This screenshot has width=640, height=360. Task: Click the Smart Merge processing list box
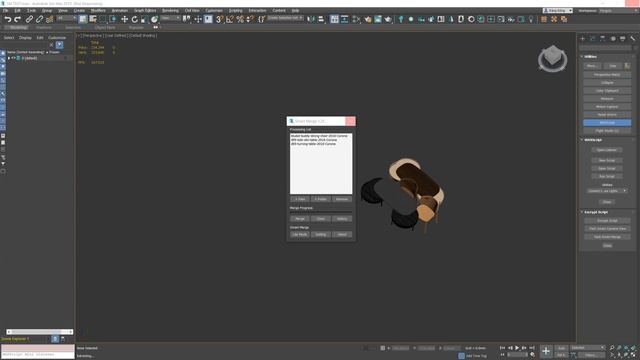pos(321,163)
